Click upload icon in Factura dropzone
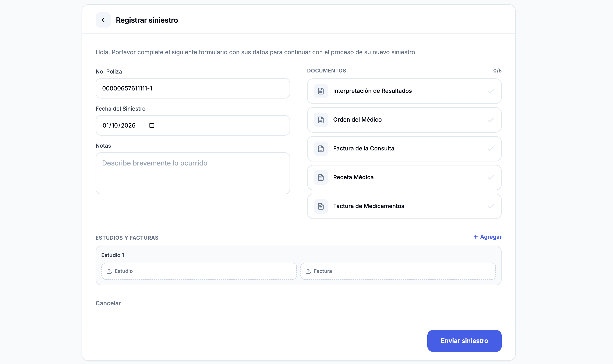Image resolution: width=613 pixels, height=364 pixels. (x=308, y=271)
